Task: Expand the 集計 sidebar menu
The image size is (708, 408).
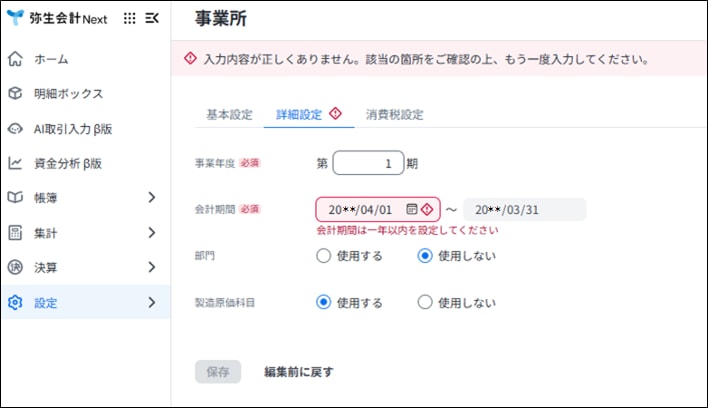Action: (x=151, y=233)
